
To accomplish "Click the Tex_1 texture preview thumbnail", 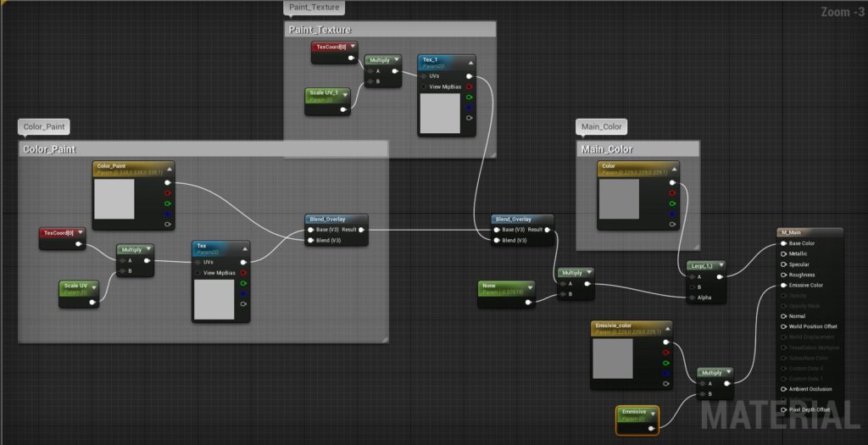I will 440,114.
